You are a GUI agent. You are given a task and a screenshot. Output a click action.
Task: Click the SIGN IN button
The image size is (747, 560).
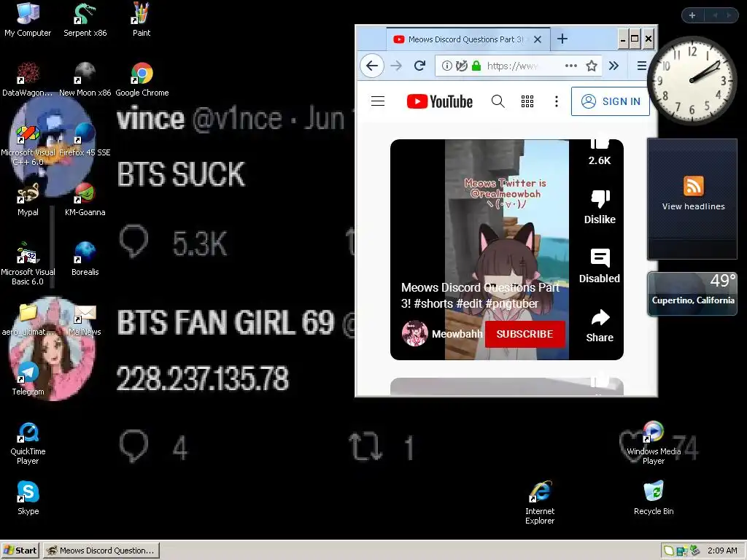(x=611, y=101)
